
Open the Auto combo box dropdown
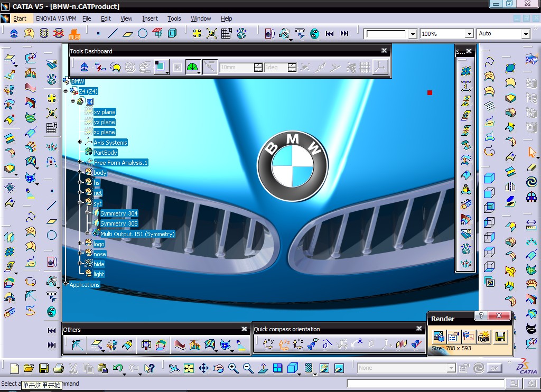click(526, 34)
